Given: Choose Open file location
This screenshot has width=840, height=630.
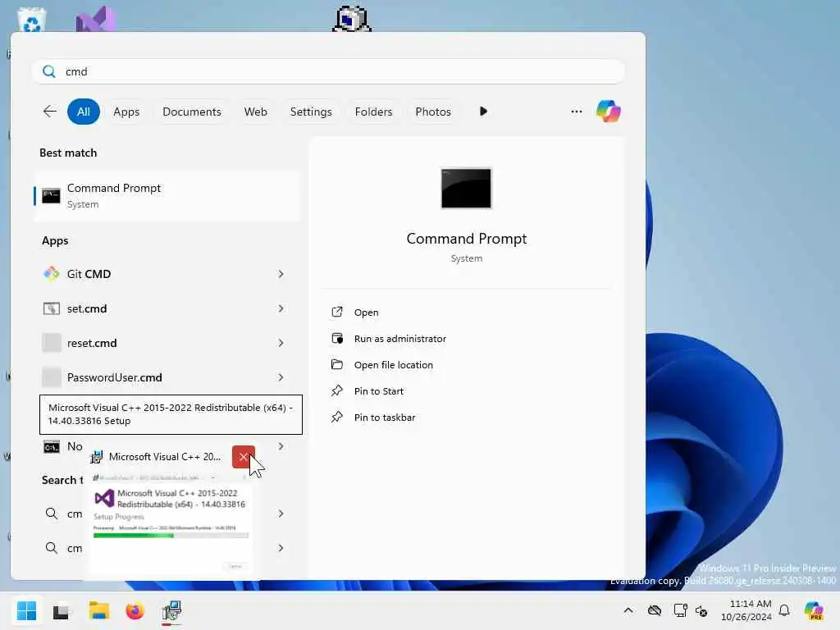Looking at the screenshot, I should tap(394, 365).
